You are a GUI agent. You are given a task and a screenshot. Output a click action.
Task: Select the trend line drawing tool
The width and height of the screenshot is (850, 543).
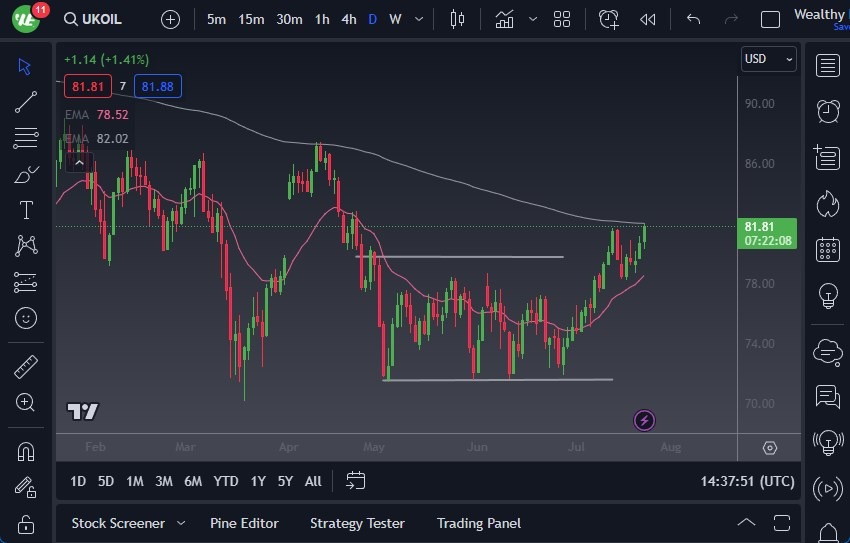pos(26,101)
